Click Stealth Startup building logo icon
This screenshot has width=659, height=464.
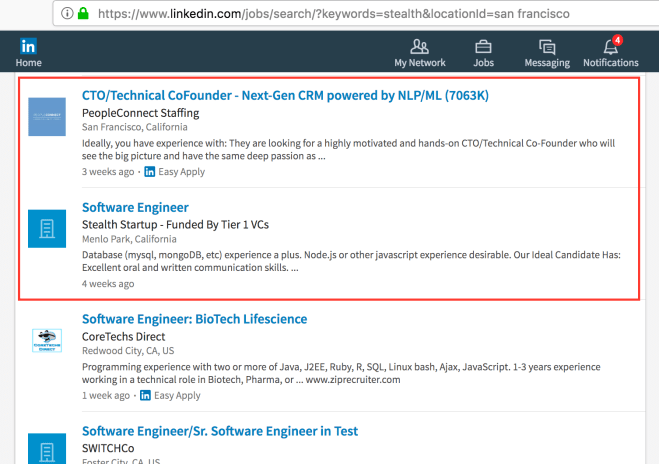pyautogui.click(x=47, y=229)
